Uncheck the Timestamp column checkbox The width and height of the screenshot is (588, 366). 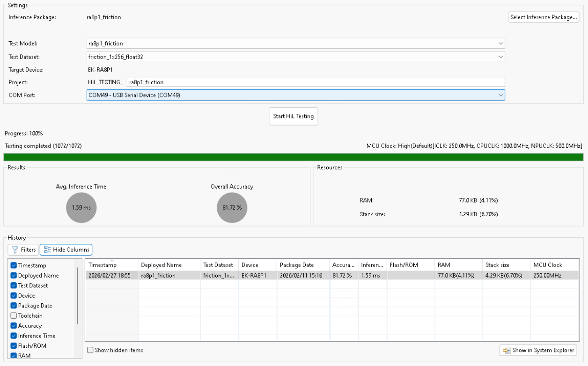pos(13,265)
